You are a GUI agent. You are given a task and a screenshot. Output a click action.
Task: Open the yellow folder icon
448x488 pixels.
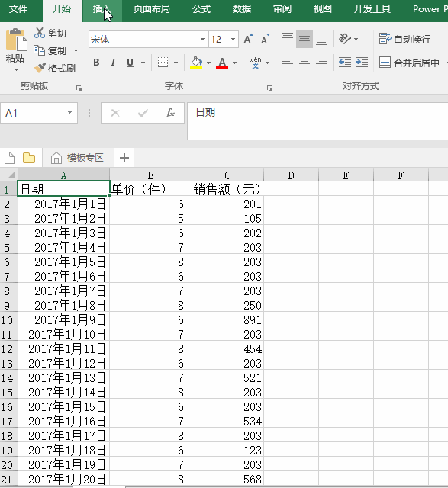coord(29,158)
